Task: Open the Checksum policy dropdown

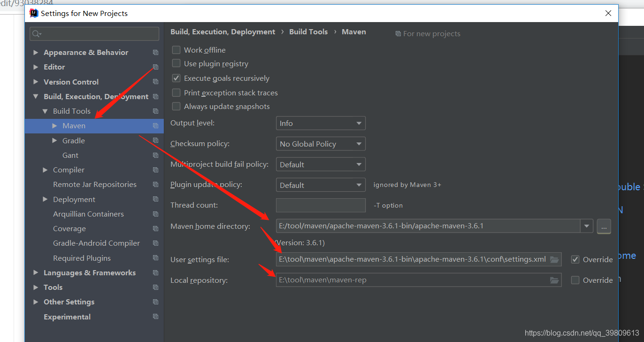Action: [321, 144]
